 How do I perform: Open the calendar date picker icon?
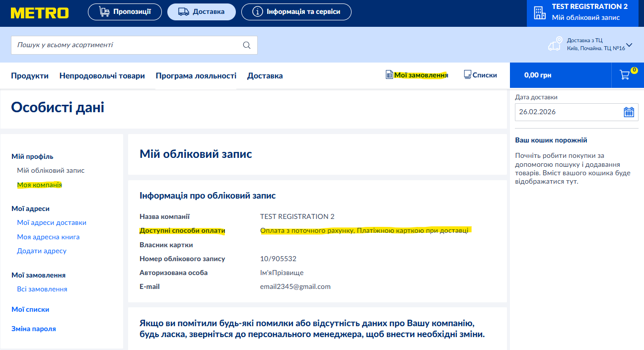coord(629,112)
